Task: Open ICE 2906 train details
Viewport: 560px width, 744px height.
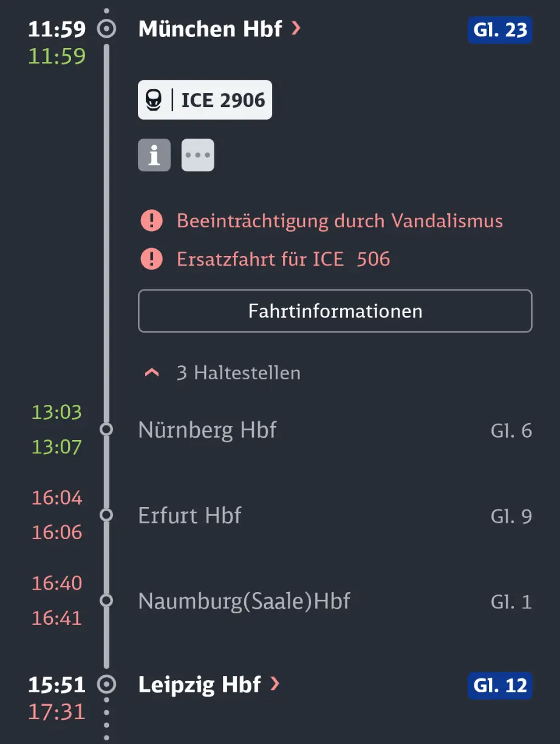Action: click(x=205, y=100)
